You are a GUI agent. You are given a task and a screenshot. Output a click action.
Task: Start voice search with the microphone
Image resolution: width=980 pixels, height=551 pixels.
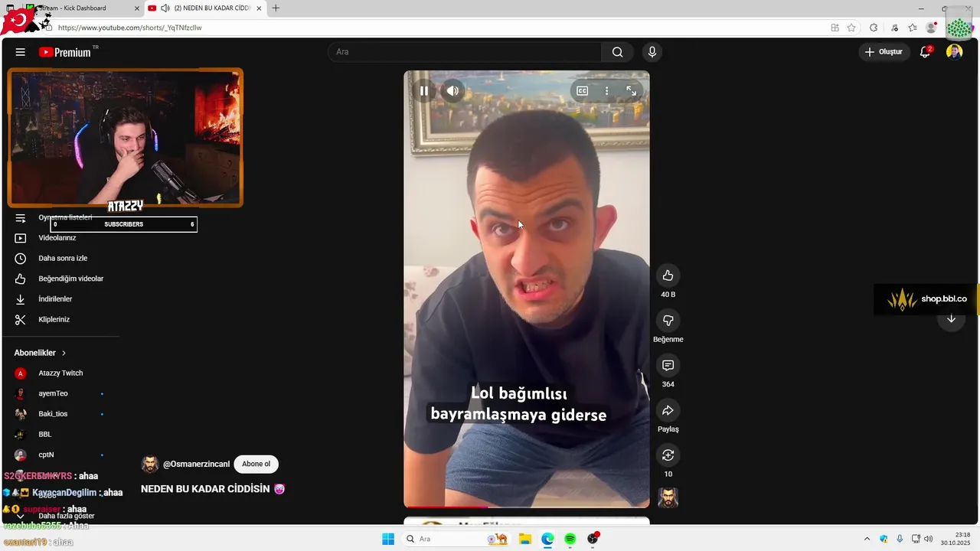(x=652, y=52)
